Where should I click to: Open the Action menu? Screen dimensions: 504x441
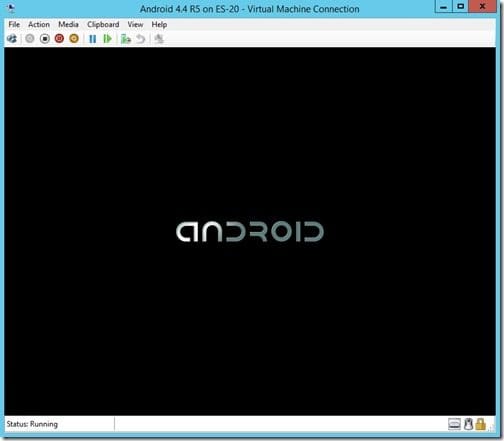(39, 24)
